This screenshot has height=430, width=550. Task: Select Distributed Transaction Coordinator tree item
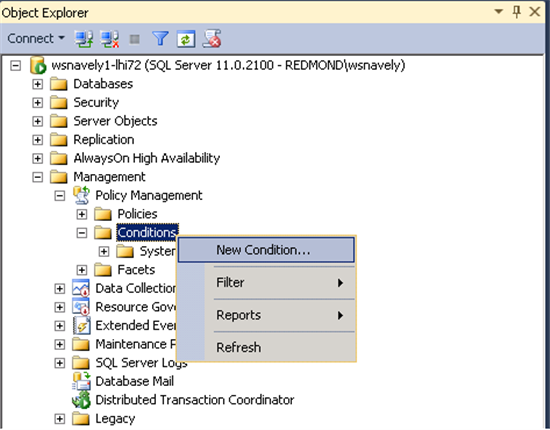point(195,400)
